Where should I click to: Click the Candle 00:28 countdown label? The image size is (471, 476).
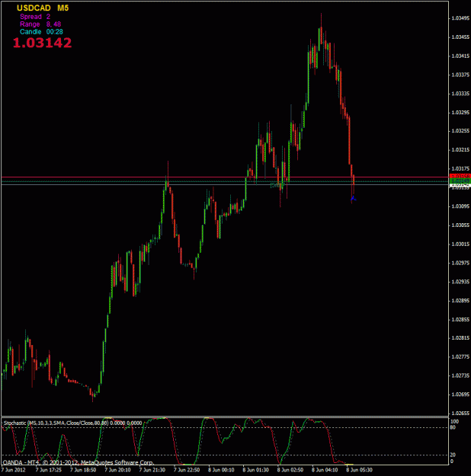41,32
